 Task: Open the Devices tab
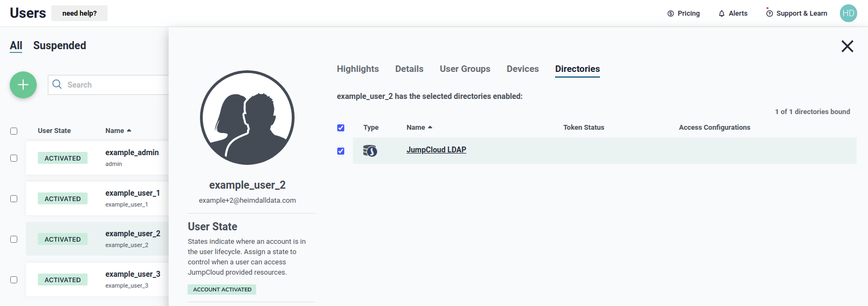point(522,69)
